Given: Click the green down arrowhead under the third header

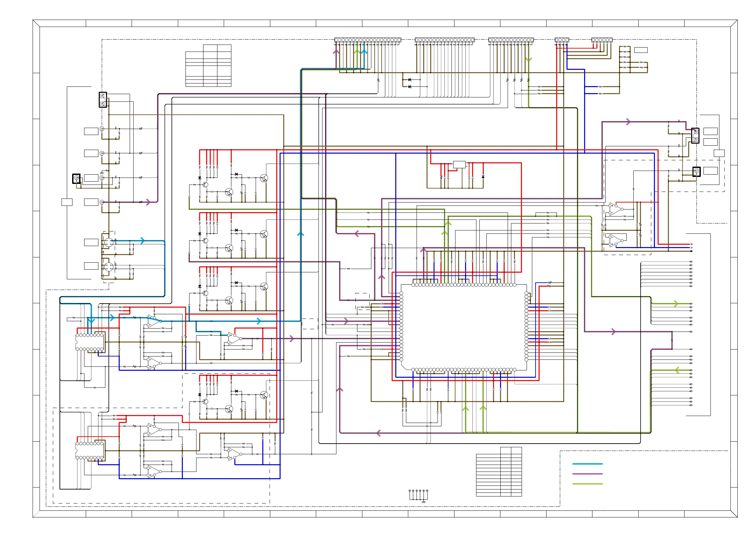Looking at the screenshot, I should coord(529,59).
